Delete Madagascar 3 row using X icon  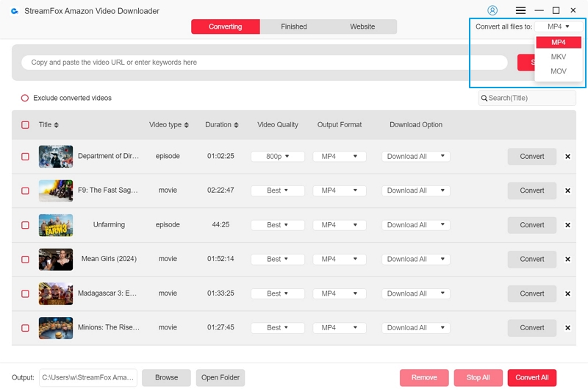567,293
